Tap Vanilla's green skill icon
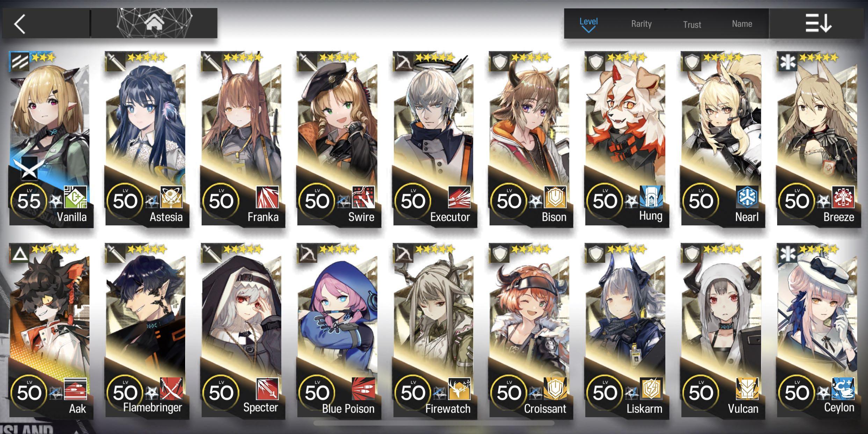 75,197
